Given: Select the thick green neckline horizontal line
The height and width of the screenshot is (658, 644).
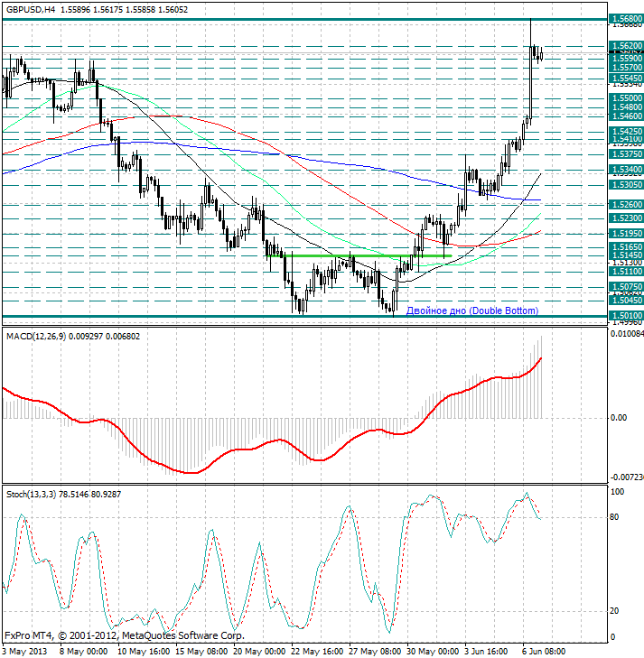Looking at the screenshot, I should click(x=359, y=255).
